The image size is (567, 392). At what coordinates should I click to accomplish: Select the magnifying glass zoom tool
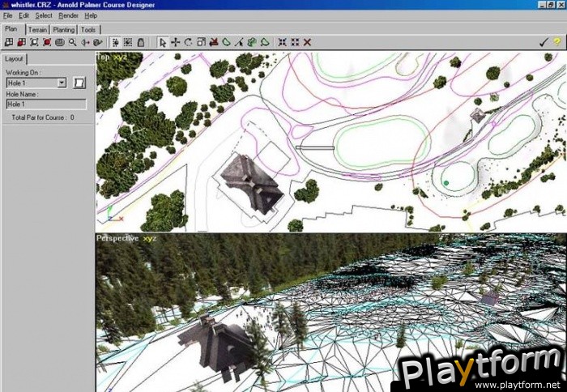click(72, 42)
